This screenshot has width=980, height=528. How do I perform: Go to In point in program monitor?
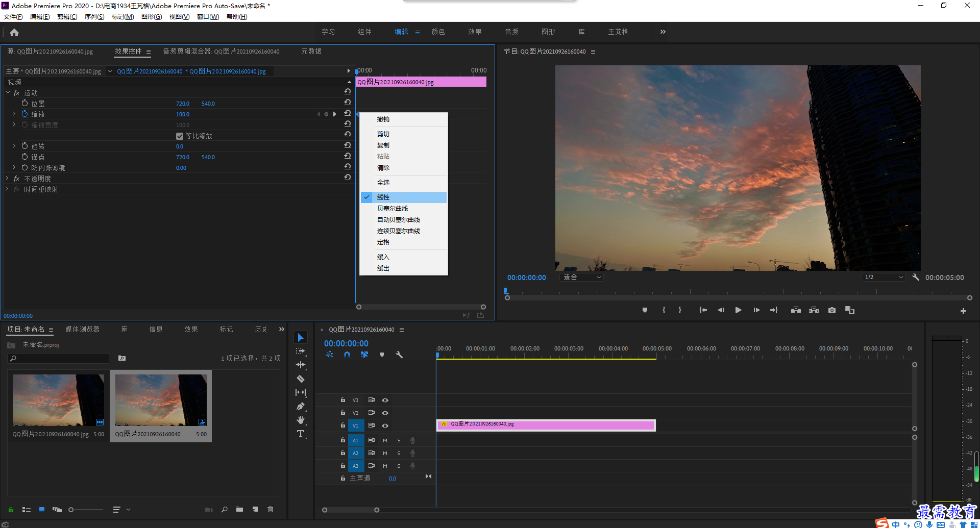pyautogui.click(x=703, y=310)
